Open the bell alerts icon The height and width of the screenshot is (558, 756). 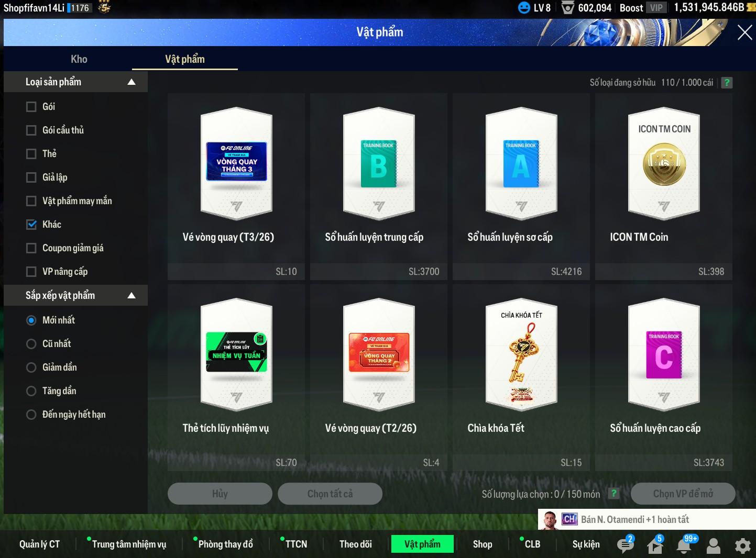(684, 545)
